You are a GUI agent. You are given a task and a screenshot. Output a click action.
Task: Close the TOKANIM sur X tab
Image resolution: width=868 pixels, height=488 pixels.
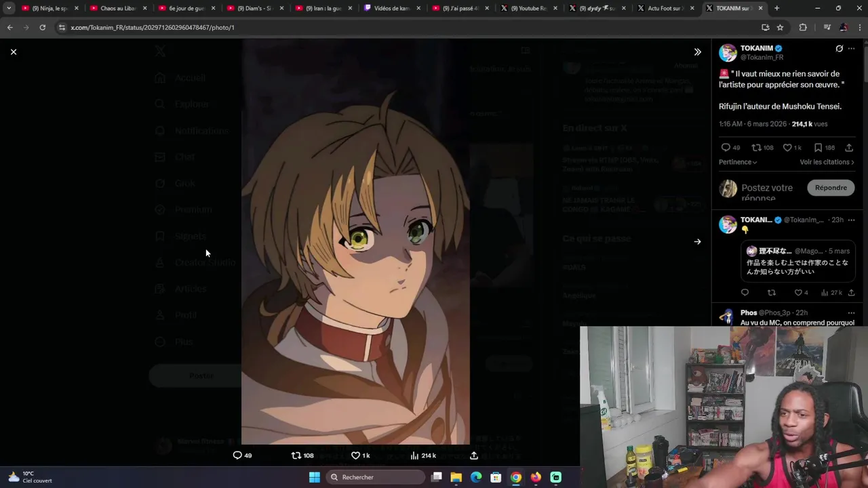(x=760, y=8)
